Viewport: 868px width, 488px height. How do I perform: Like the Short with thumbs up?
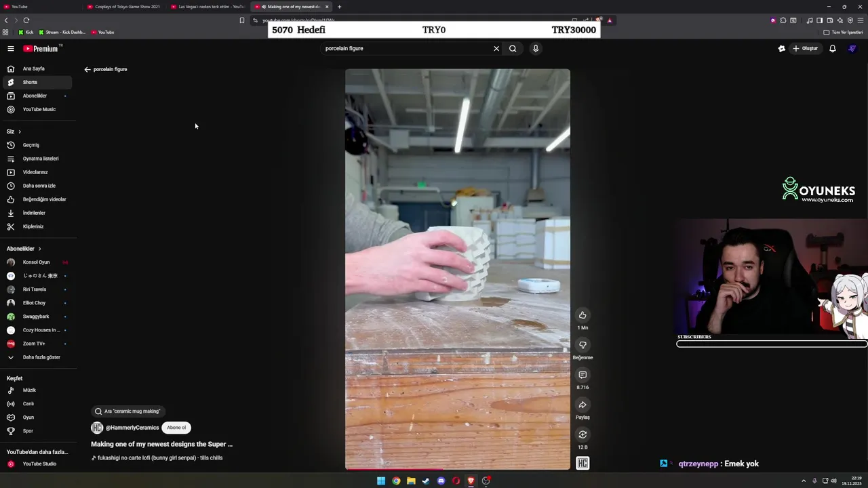(583, 315)
